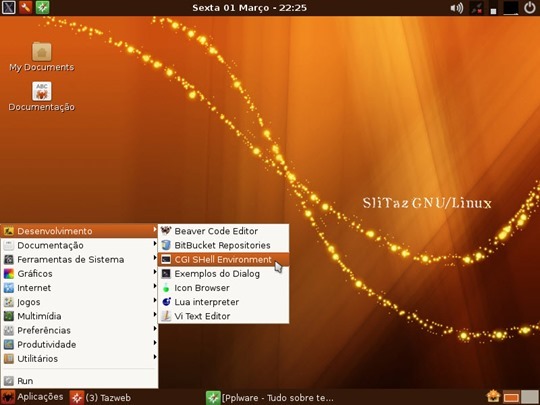Launch CGI SHell Environment
Screen dimensions: 540x405
tap(223, 259)
